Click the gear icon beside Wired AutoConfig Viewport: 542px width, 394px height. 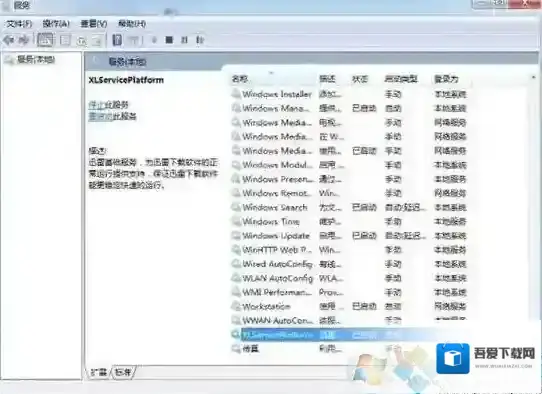pos(236,264)
